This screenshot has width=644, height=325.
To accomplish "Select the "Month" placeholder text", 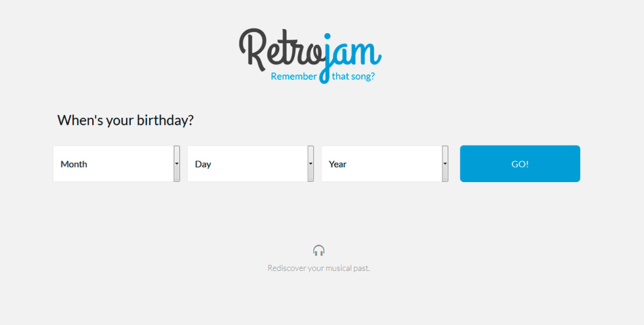I will (74, 164).
